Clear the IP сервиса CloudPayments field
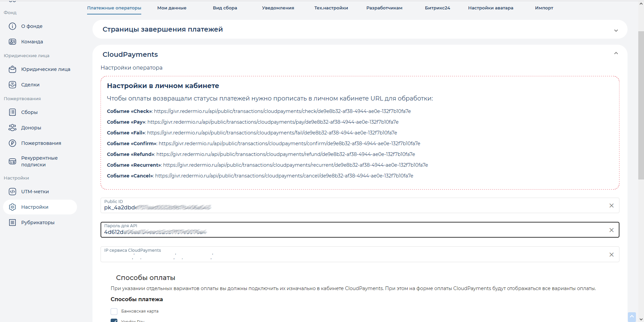The height and width of the screenshot is (322, 644). (611, 255)
